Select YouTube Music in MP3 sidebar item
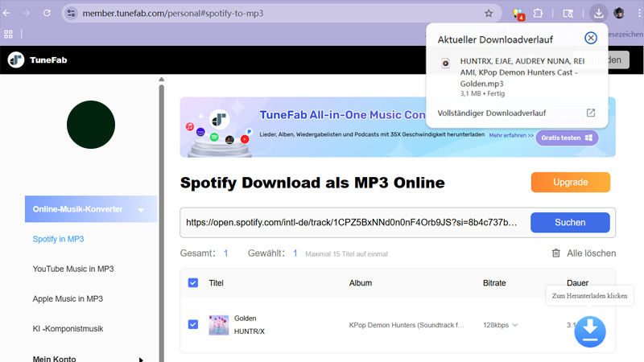Image resolution: width=644 pixels, height=362 pixels. click(73, 269)
